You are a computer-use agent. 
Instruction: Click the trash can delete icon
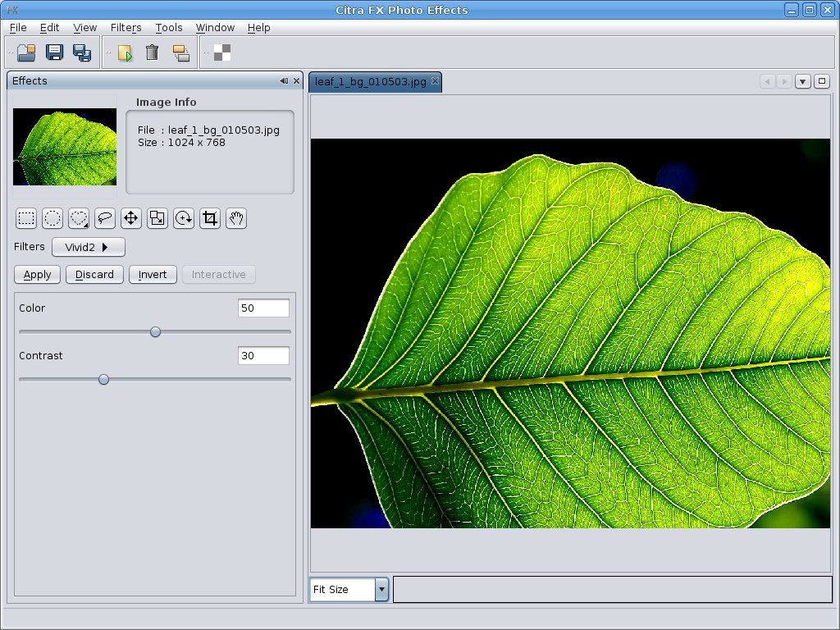pyautogui.click(x=152, y=52)
